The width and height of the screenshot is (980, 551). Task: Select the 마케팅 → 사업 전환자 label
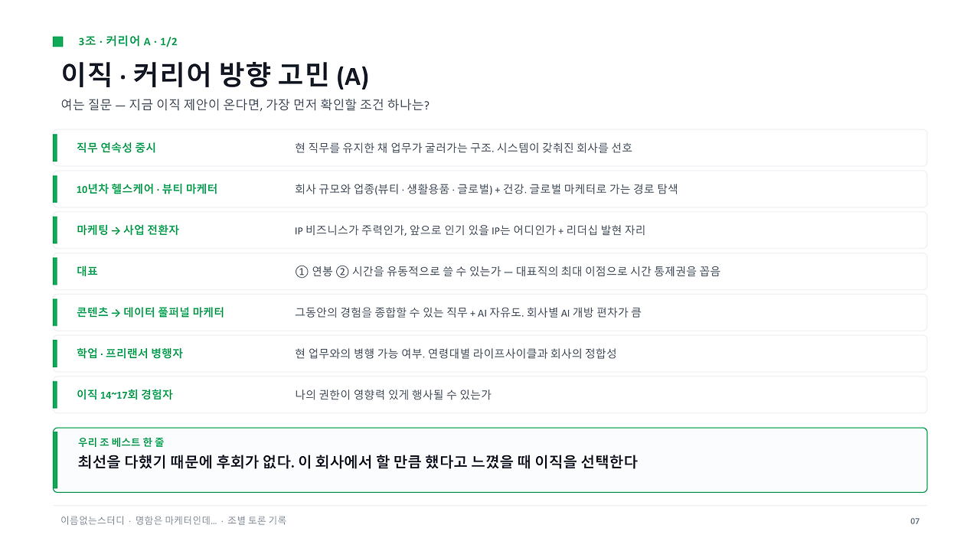[128, 230]
